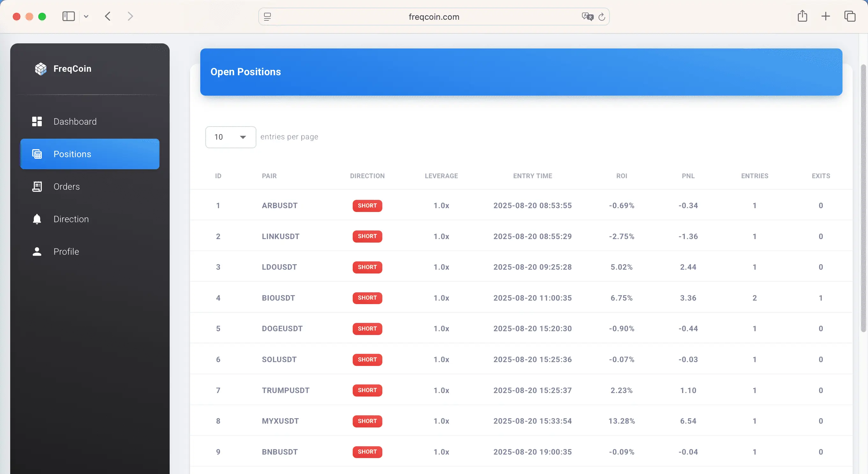This screenshot has width=868, height=474.
Task: Go back with the browser back arrow
Action: [108, 16]
